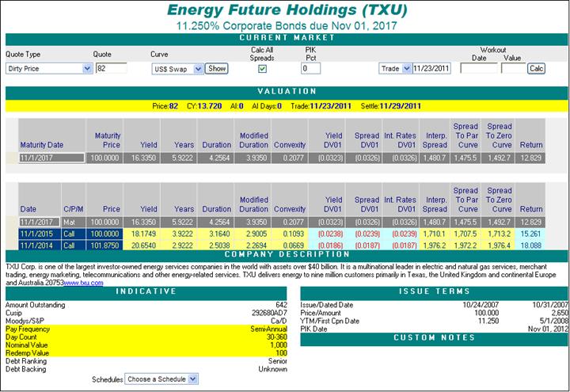The width and height of the screenshot is (570, 392).
Task: Click the date field showing 11/23/2011
Action: [x=431, y=68]
